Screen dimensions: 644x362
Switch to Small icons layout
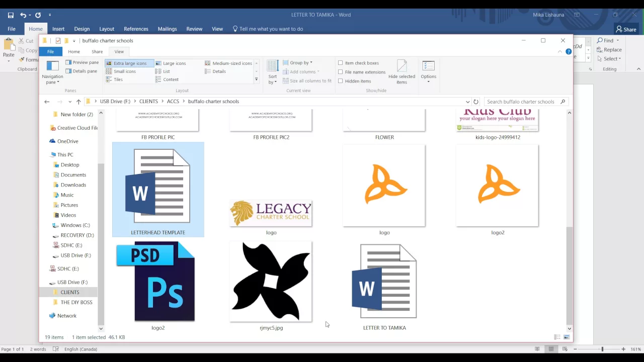pos(121,71)
